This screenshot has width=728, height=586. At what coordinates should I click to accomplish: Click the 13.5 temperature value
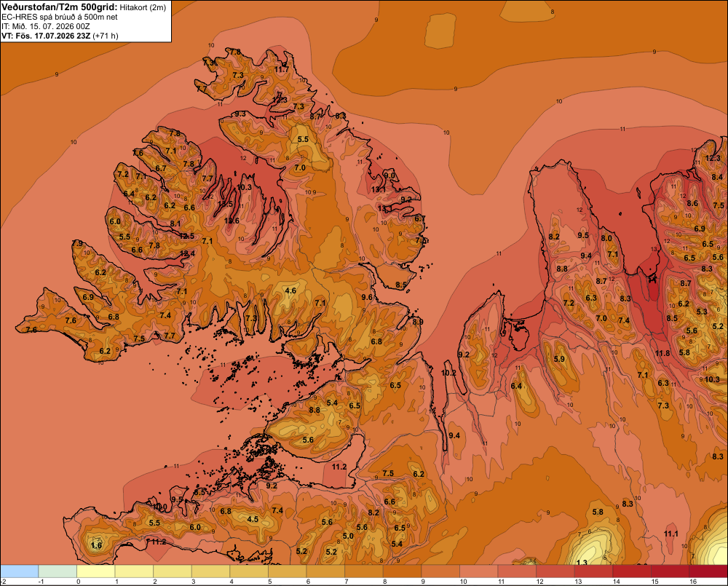(225, 204)
